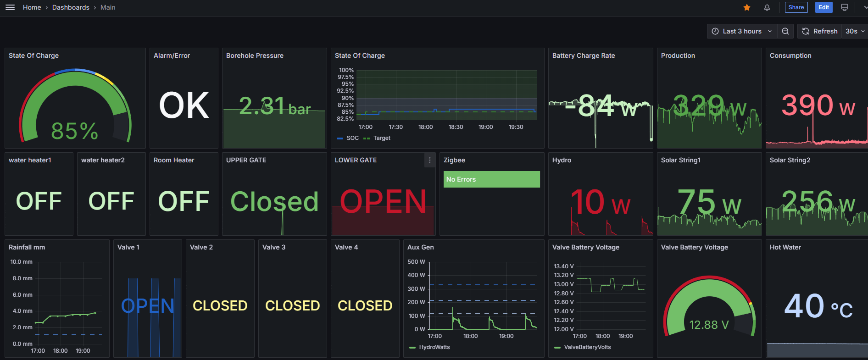Image resolution: width=868 pixels, height=360 pixels.
Task: Expand the 30s refresh interval dropdown
Action: (x=855, y=31)
